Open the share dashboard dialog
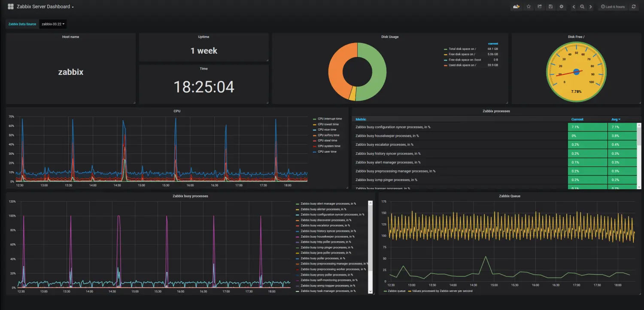This screenshot has height=310, width=644. [540, 6]
